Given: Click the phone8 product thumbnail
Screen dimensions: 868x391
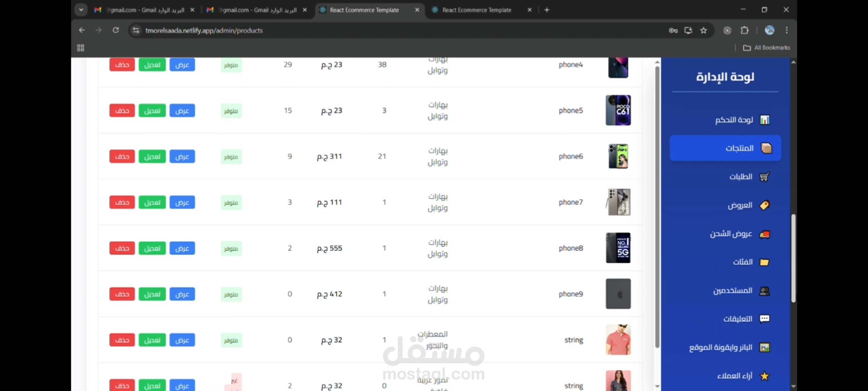Looking at the screenshot, I should click(618, 248).
